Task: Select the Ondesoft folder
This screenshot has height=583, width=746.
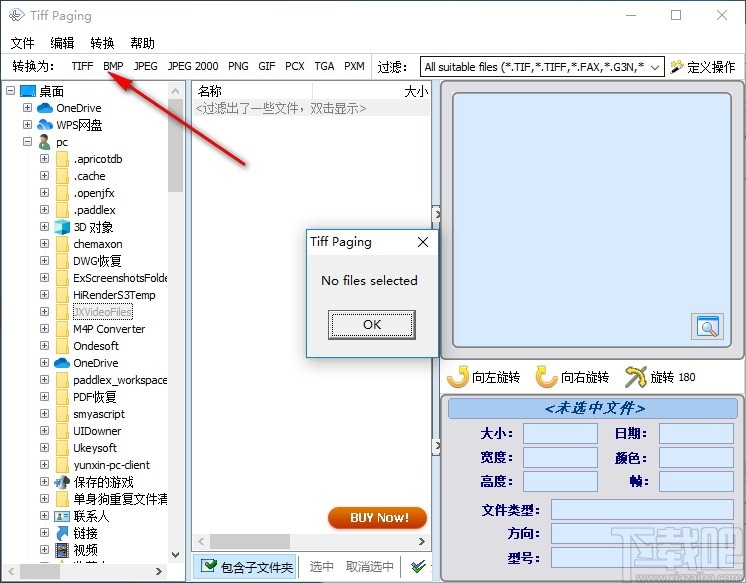Action: [x=96, y=346]
